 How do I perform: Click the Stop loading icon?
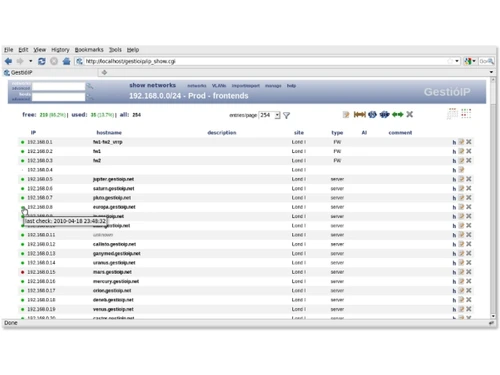54,61
